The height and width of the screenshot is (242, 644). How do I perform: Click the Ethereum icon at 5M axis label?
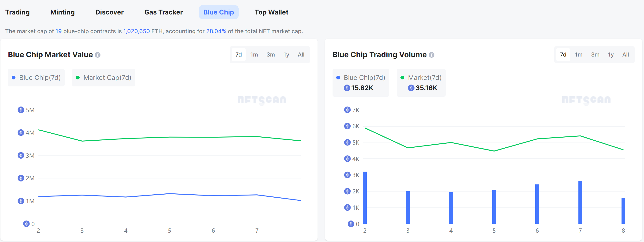[21, 110]
